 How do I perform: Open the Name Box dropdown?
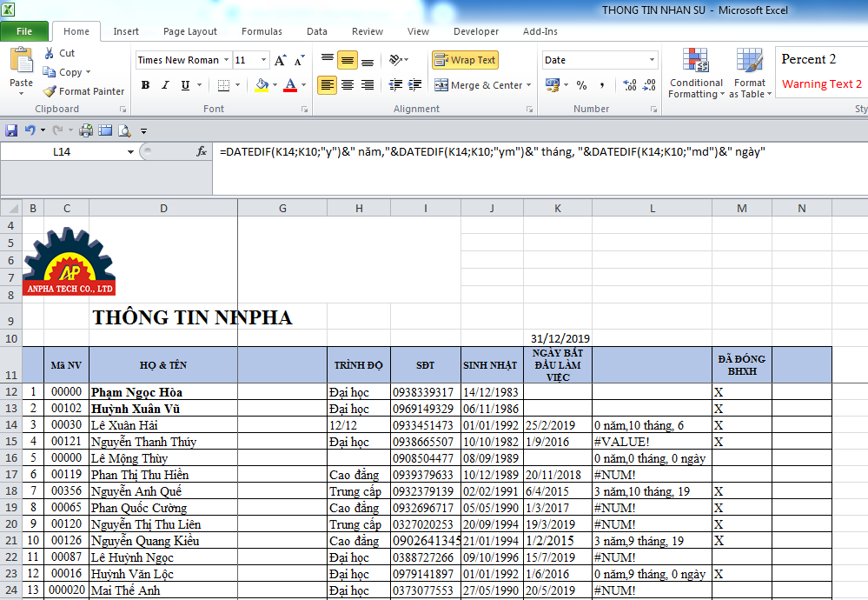pyautogui.click(x=130, y=152)
